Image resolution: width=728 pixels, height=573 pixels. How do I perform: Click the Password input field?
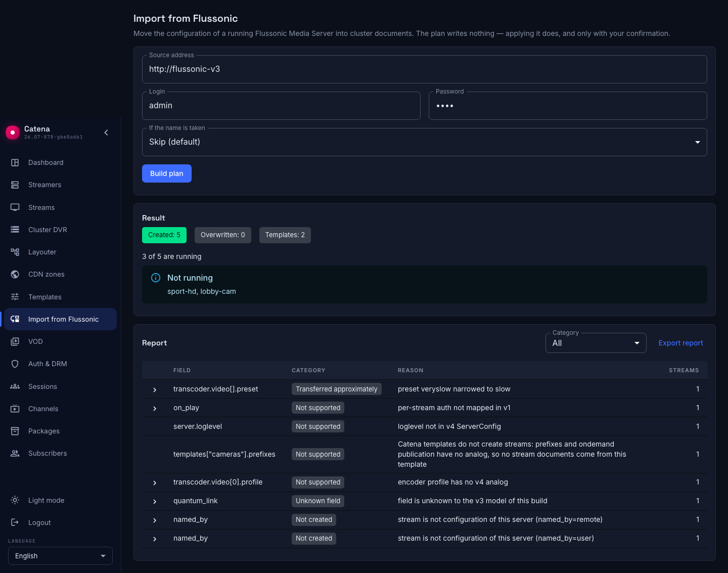click(x=568, y=106)
